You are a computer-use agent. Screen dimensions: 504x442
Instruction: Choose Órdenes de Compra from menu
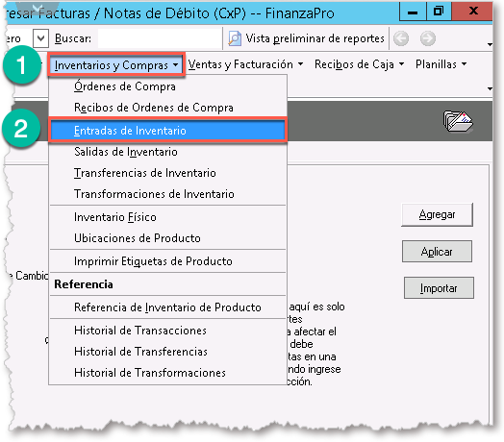tap(167, 86)
